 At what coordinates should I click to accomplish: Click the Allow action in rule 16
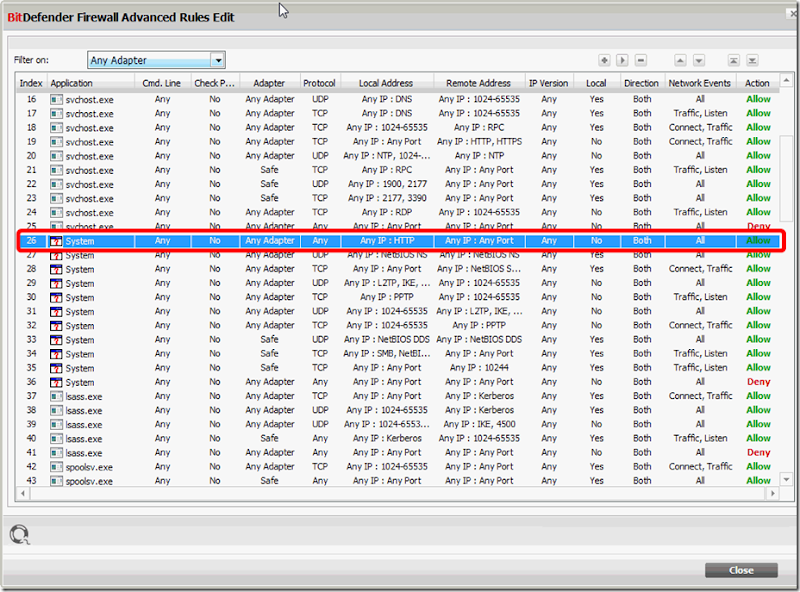point(758,99)
